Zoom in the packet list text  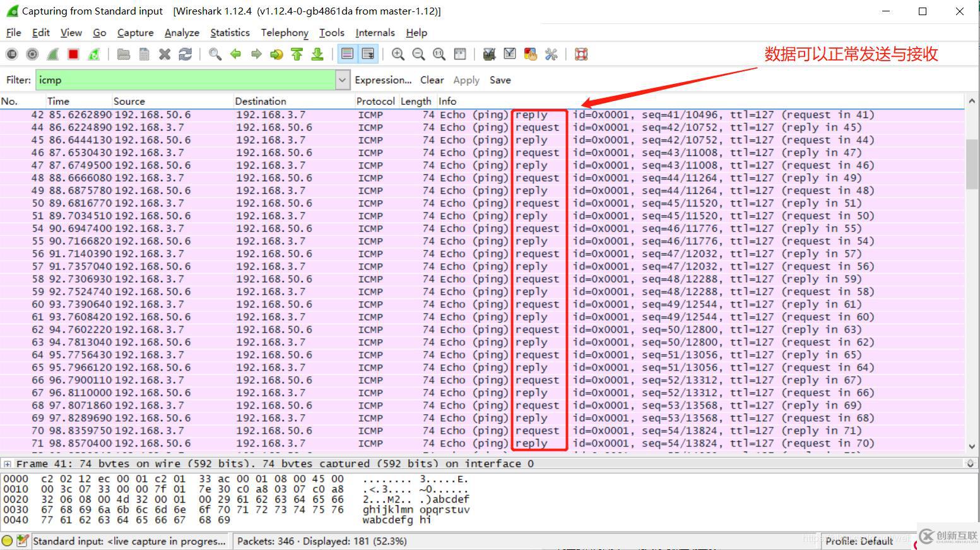[398, 54]
